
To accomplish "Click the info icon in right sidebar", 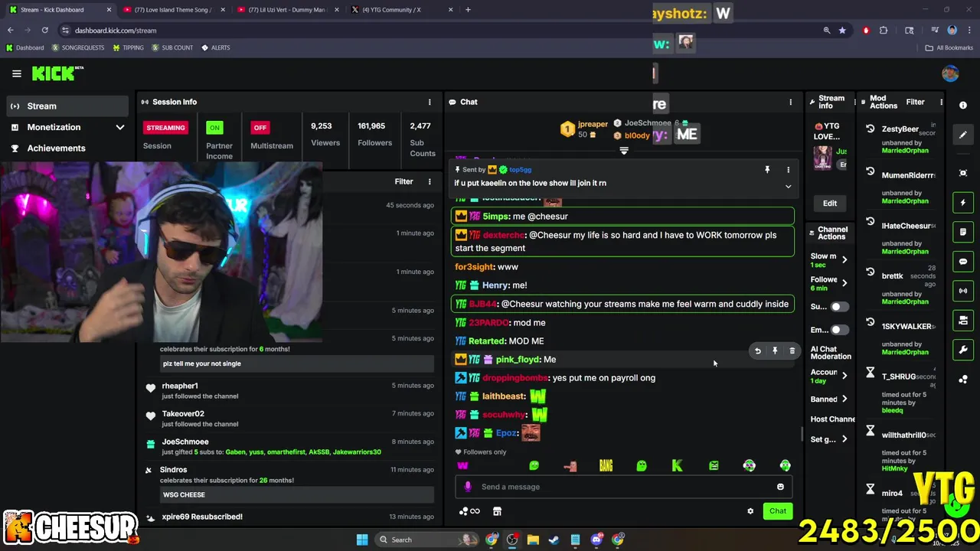I will tap(963, 105).
